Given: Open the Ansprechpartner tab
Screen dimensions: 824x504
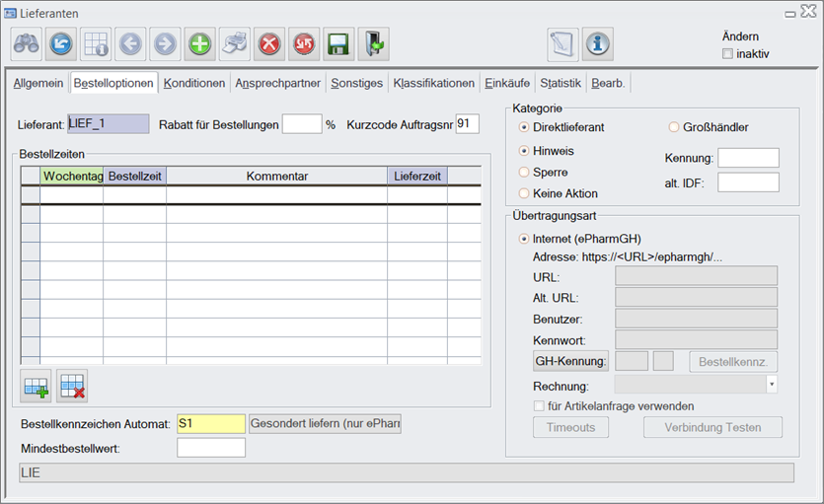Looking at the screenshot, I should (x=277, y=84).
